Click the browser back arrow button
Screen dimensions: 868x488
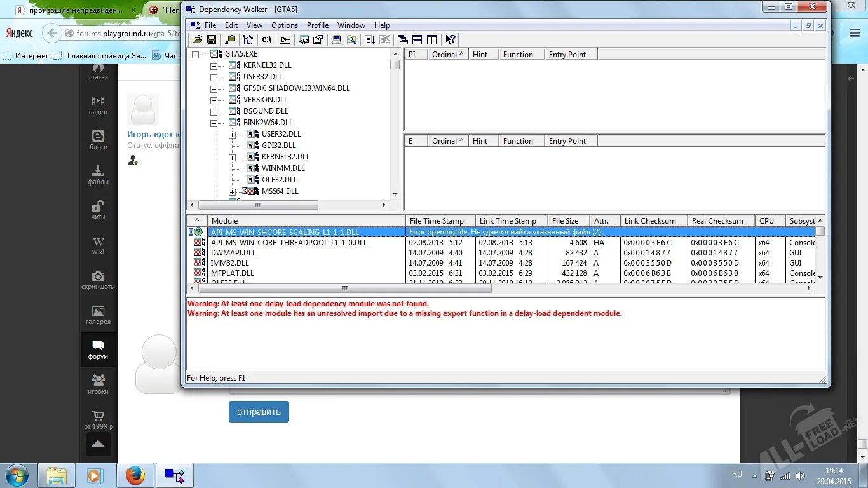point(51,33)
